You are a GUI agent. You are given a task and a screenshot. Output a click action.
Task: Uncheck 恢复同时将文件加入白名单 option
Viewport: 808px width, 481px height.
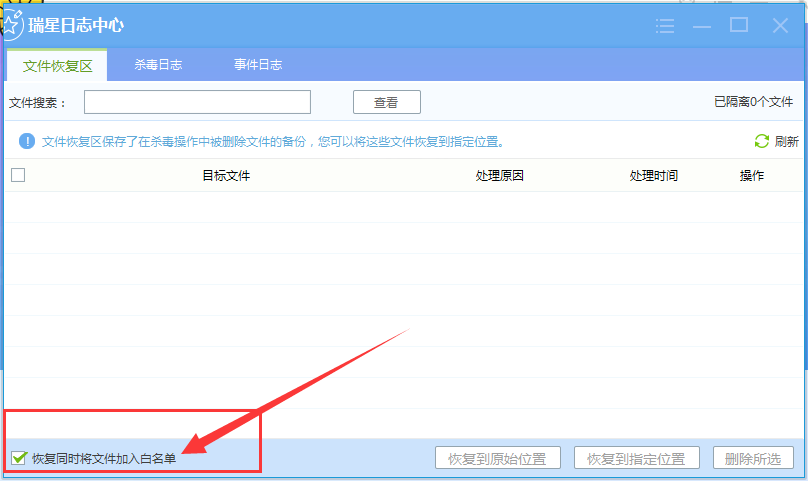pos(18,458)
